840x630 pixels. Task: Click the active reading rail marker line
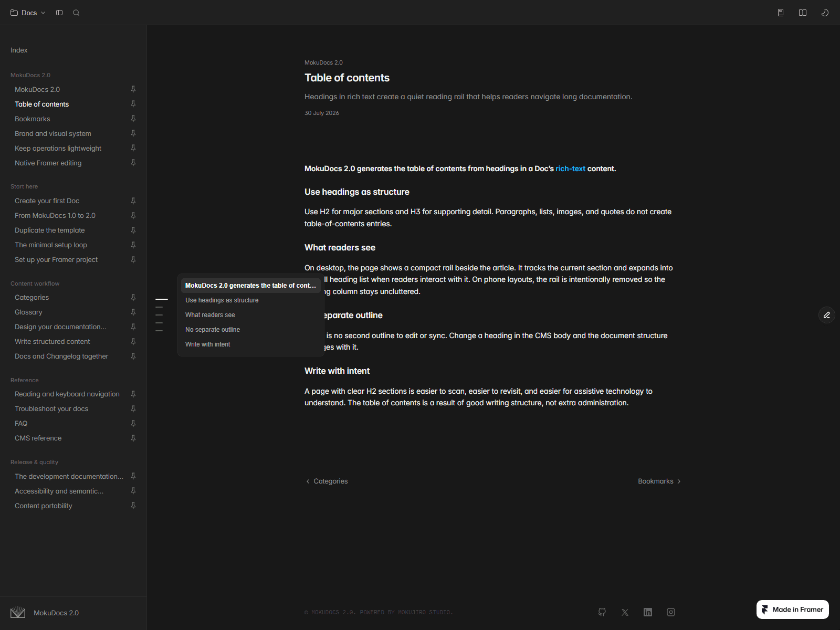point(162,299)
